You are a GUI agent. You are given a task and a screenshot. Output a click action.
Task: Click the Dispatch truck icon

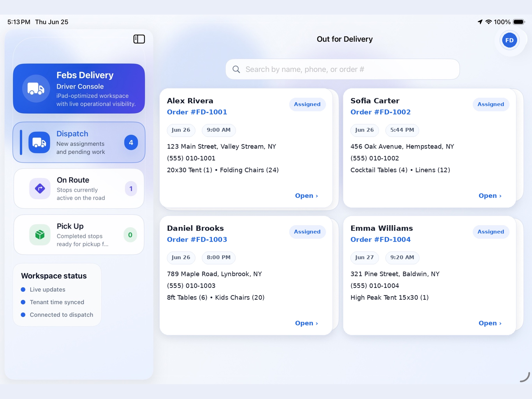[39, 142]
